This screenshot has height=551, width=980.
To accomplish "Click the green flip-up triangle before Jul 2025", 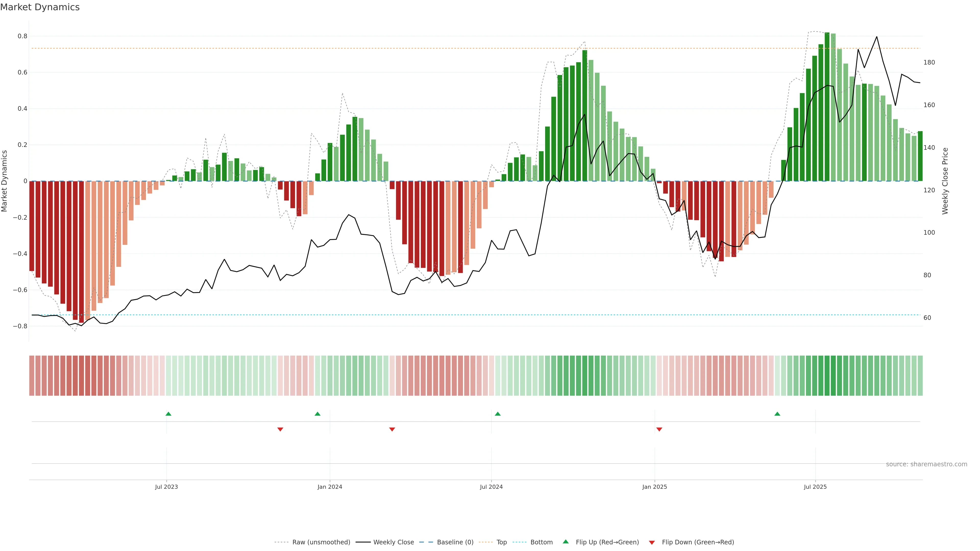I will click(x=777, y=414).
